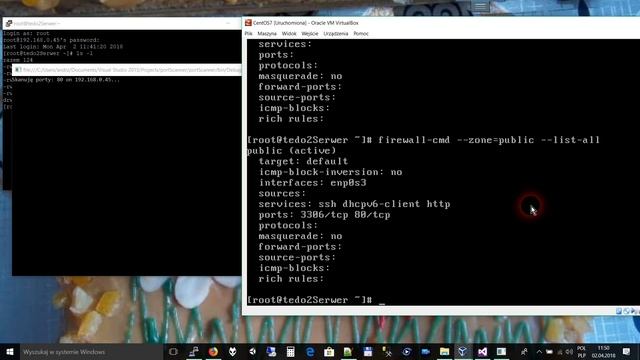Screen dimensions: 640x360
Task: Open Firefox from the taskbar
Action: point(213,351)
